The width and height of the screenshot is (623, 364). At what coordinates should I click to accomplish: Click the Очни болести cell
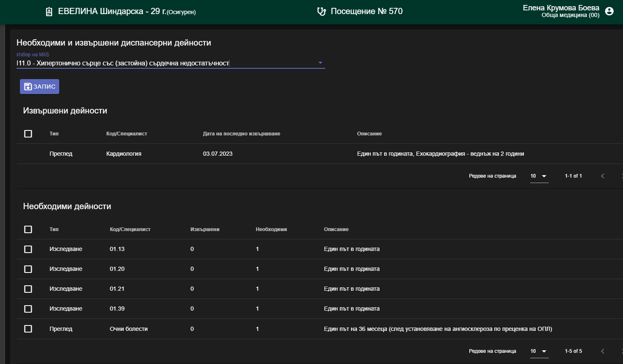[129, 329]
